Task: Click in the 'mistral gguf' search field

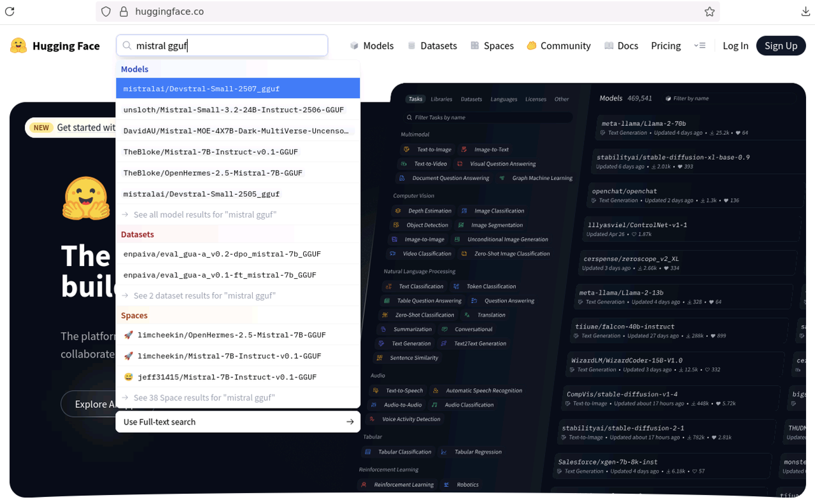Action: click(222, 46)
